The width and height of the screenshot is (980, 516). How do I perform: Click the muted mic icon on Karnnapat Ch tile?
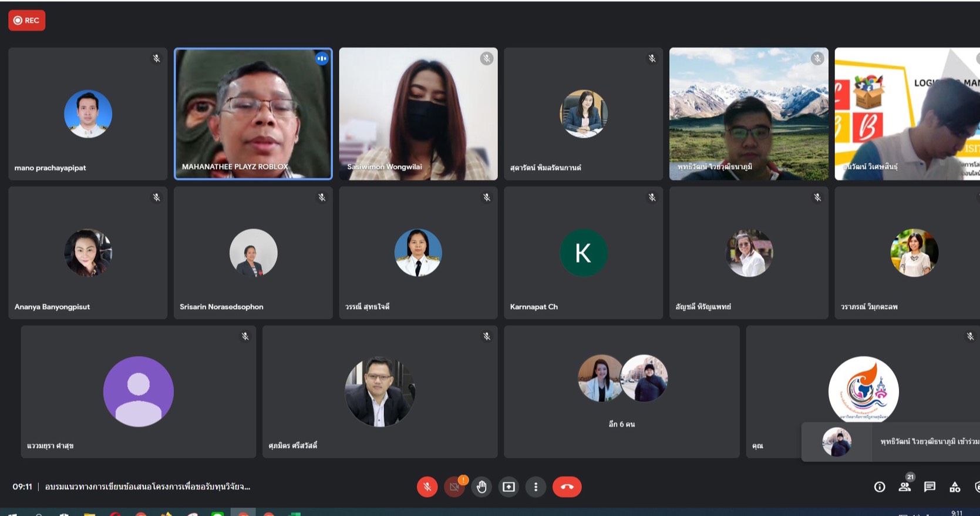[652, 197]
